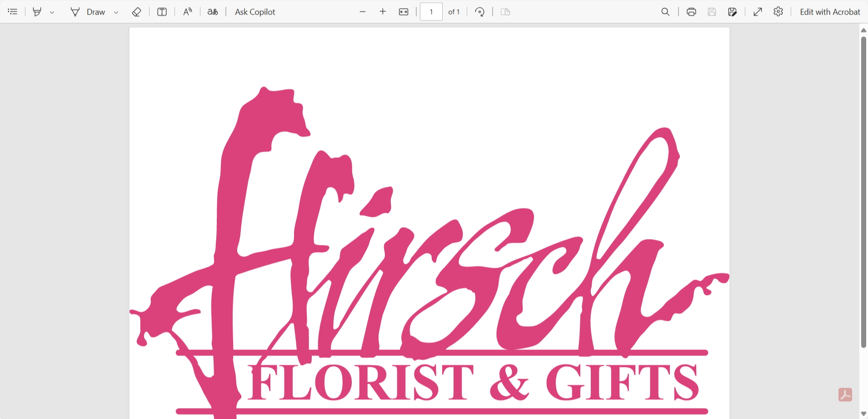Click Save as icon
868x419 pixels.
coord(733,12)
